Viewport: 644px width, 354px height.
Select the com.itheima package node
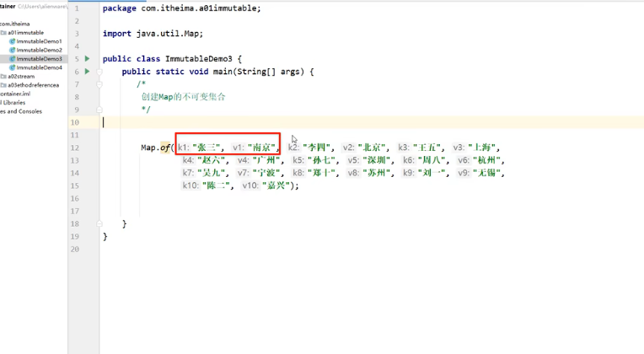pyautogui.click(x=17, y=24)
